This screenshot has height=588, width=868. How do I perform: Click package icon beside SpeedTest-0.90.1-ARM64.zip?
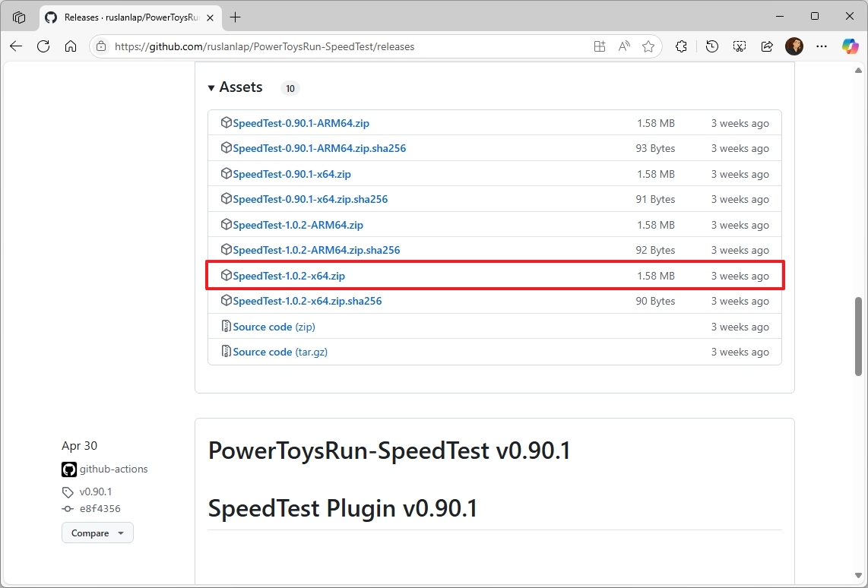pos(226,122)
